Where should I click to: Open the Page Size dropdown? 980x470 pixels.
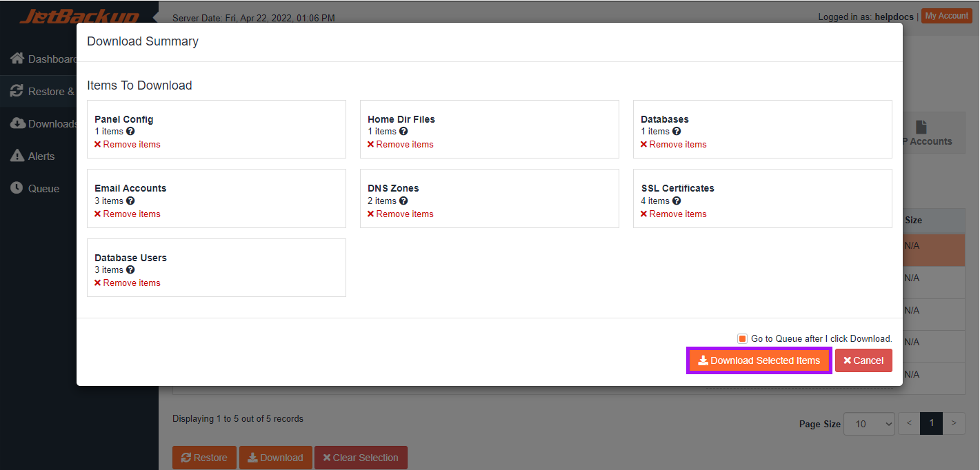pos(870,423)
